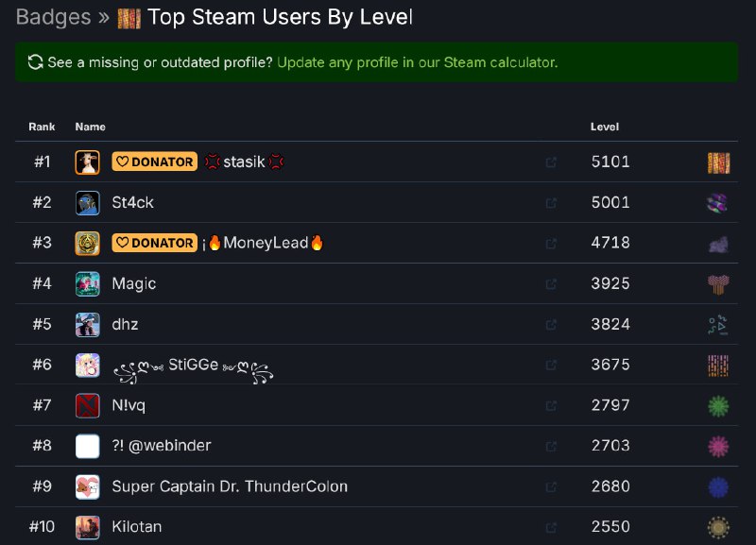Click the stasik avatar thumbnail
The width and height of the screenshot is (756, 545).
click(87, 162)
